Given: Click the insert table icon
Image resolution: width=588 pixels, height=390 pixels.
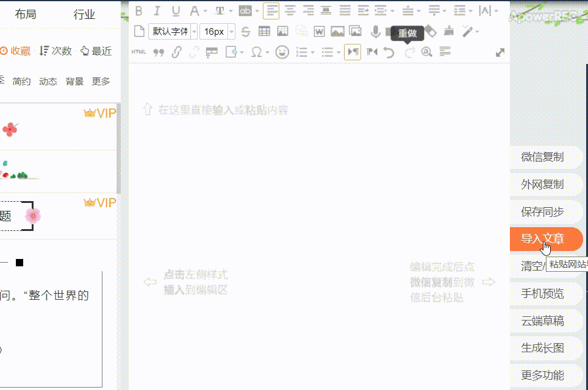Looking at the screenshot, I should click(264, 32).
